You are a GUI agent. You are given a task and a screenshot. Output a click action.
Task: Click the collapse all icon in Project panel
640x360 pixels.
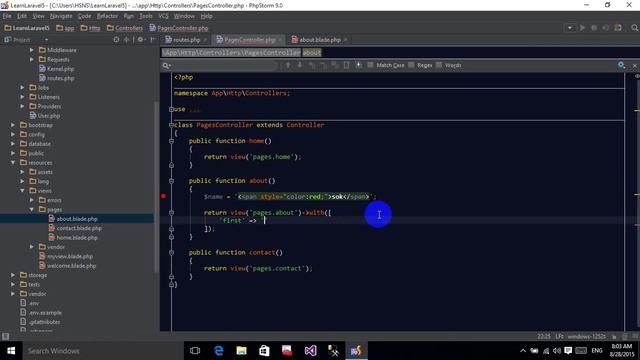(126, 40)
